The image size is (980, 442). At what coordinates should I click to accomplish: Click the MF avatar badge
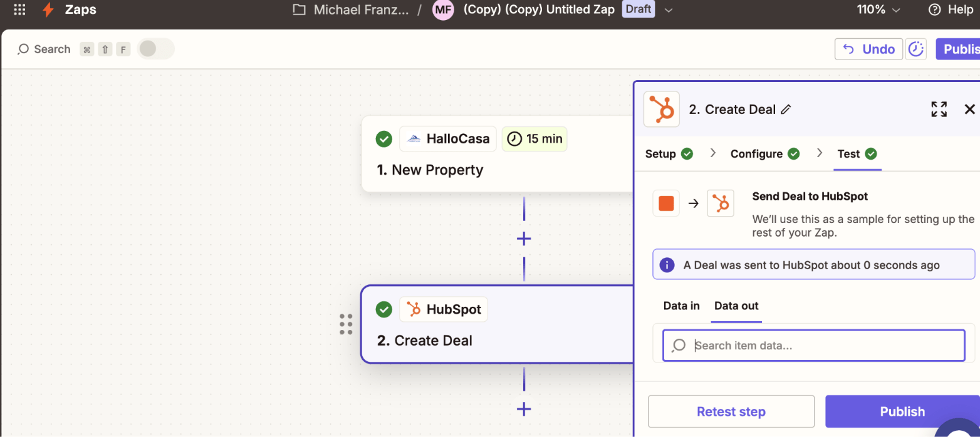pos(443,9)
